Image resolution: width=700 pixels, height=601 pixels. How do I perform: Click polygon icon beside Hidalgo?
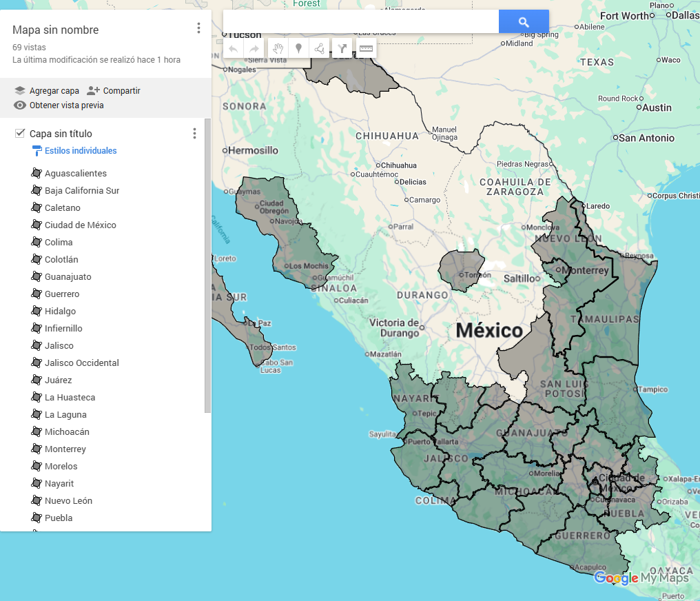(37, 311)
